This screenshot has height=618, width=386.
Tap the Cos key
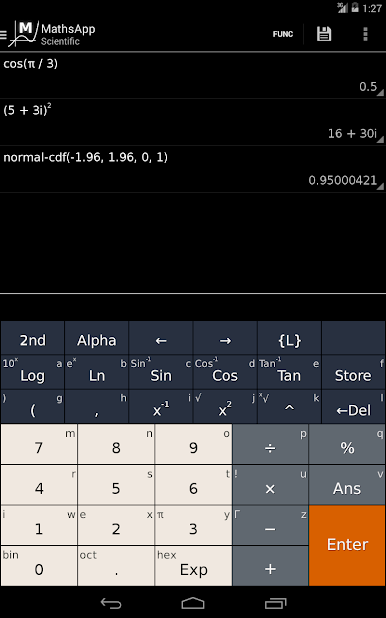click(225, 372)
